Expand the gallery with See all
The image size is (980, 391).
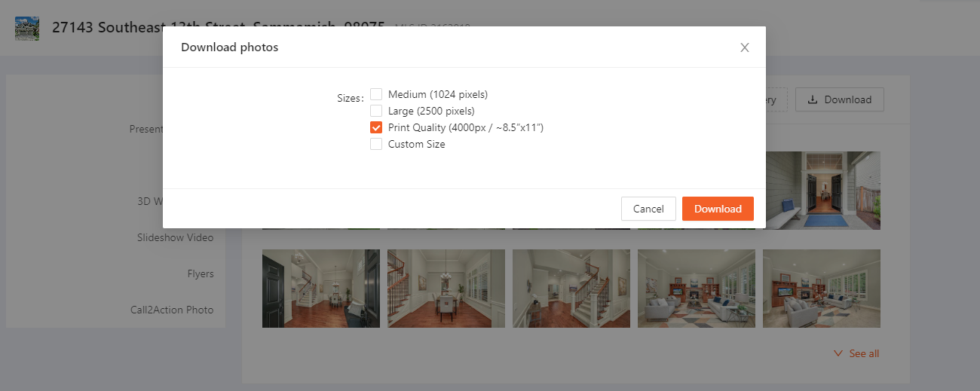(863, 353)
